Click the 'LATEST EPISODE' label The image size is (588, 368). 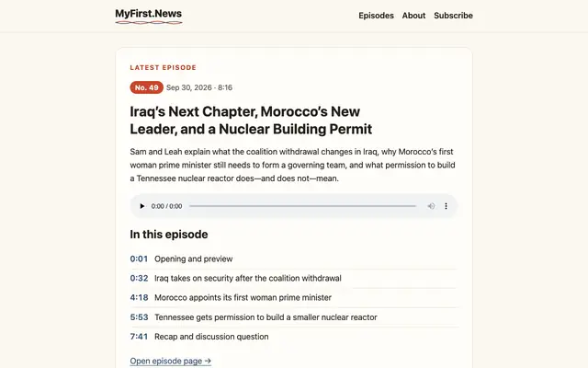164,67
